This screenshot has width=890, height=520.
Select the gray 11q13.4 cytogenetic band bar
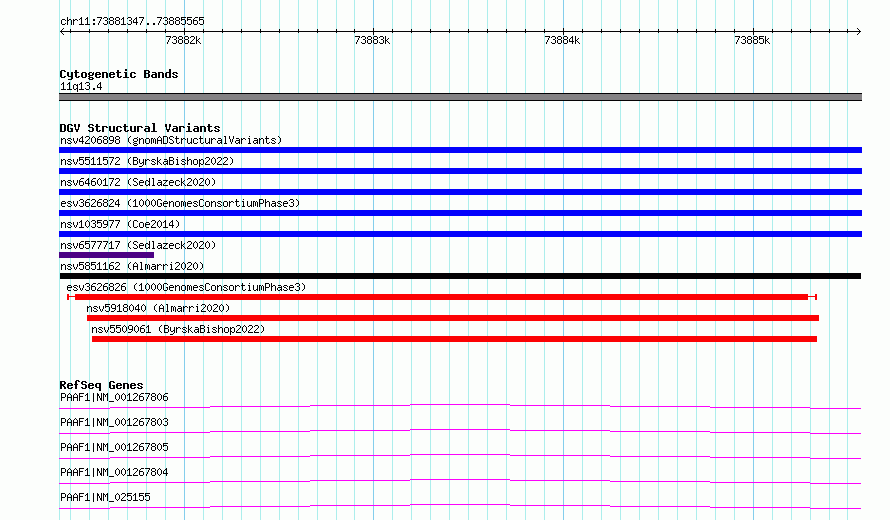tap(460, 97)
